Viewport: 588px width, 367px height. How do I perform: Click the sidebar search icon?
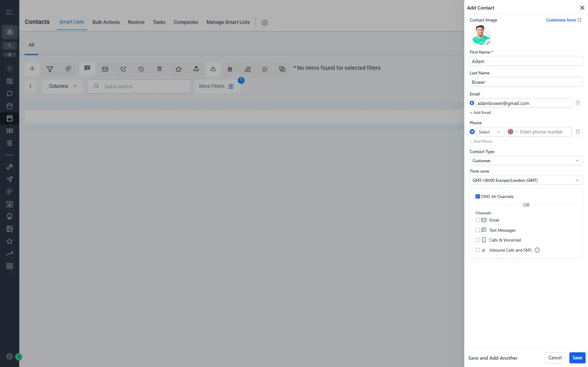click(x=9, y=46)
